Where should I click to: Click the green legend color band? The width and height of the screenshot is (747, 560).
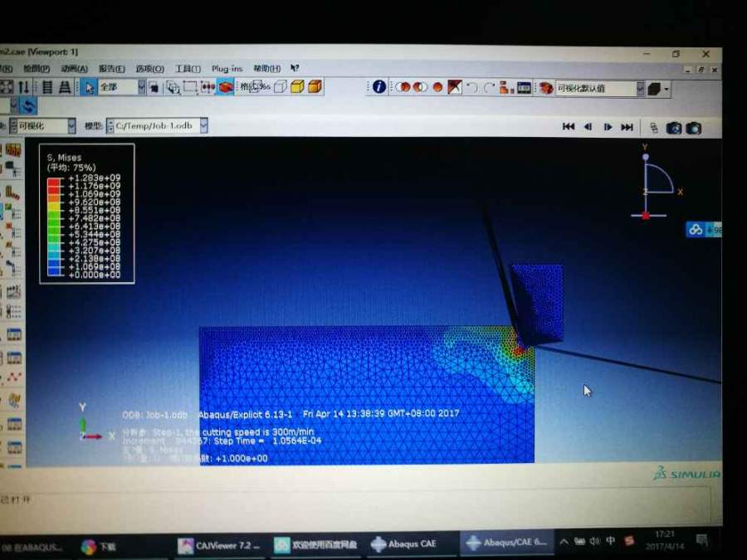pyautogui.click(x=54, y=225)
